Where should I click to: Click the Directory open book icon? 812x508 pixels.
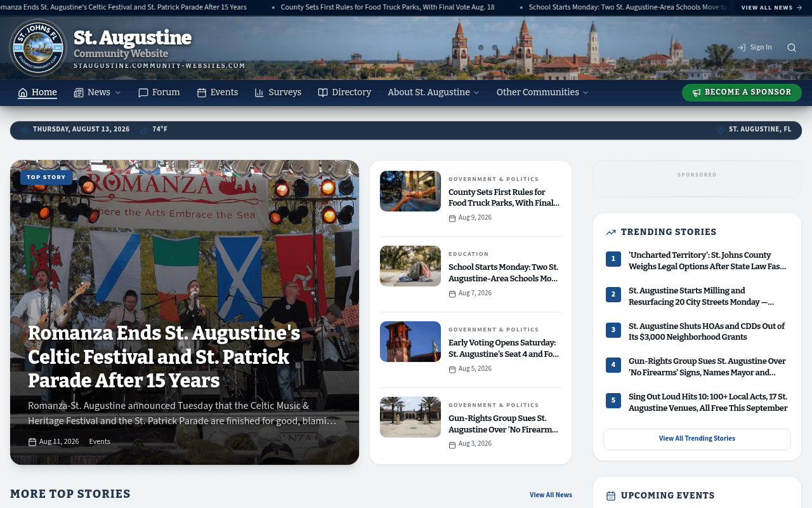pyautogui.click(x=323, y=93)
